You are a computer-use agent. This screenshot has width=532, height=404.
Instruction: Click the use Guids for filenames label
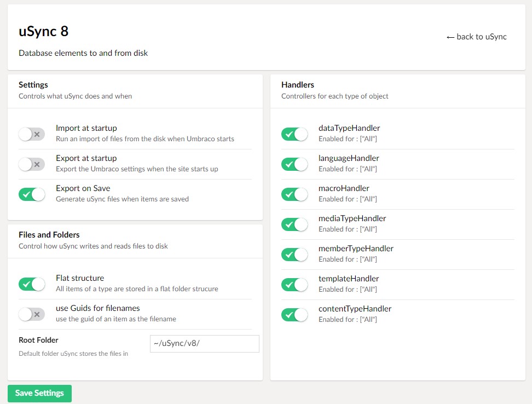pos(98,308)
